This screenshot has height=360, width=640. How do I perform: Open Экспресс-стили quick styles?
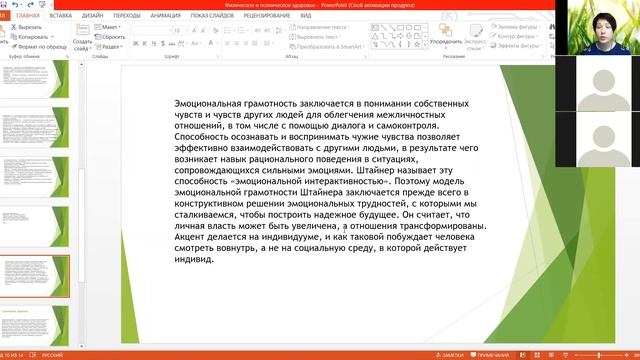476,37
